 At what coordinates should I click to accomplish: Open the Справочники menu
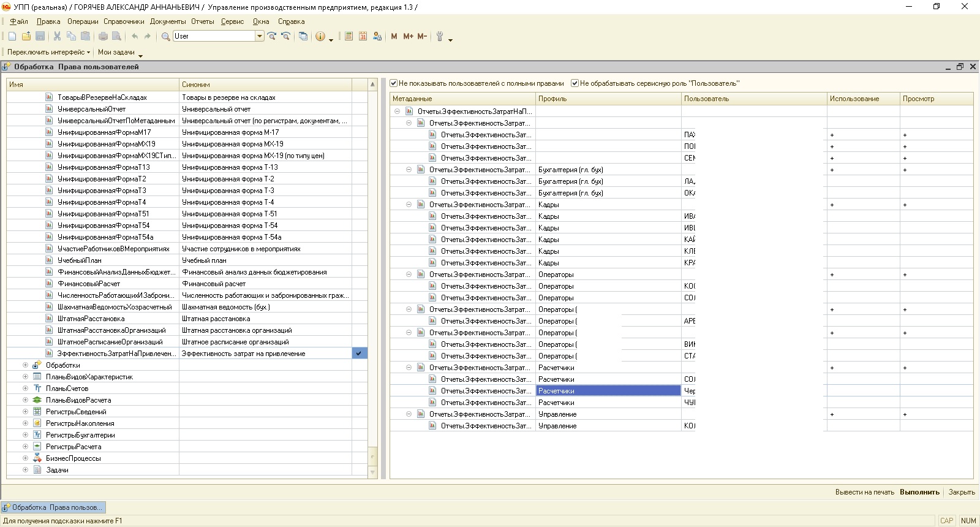124,21
